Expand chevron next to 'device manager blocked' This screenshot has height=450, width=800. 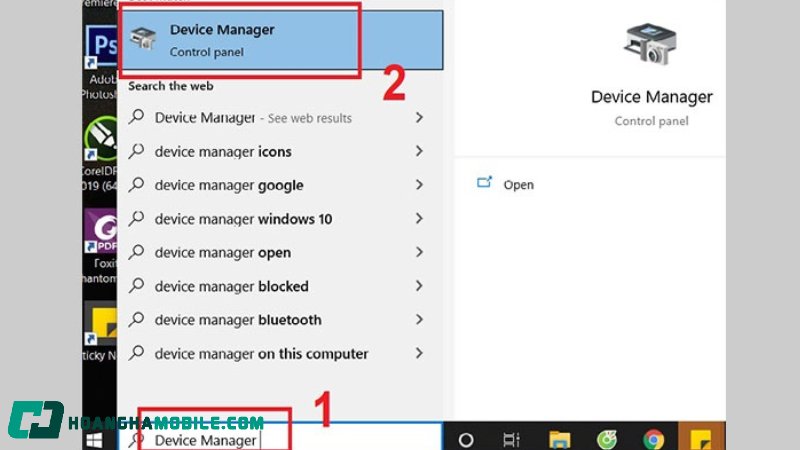click(419, 286)
